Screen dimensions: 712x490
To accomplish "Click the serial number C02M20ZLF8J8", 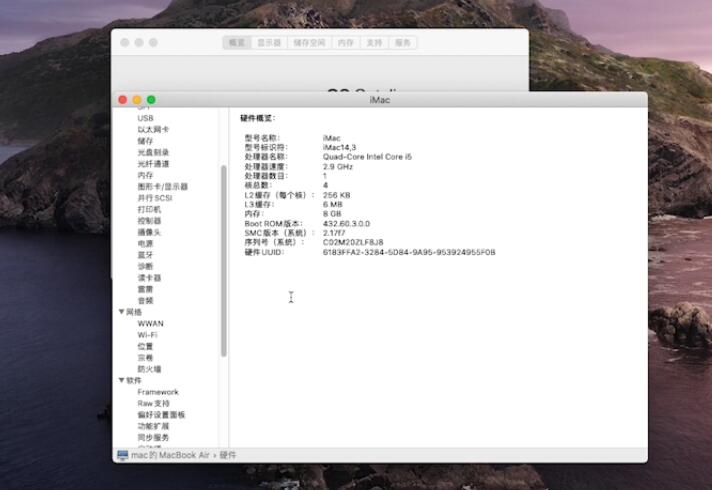I will 353,243.
